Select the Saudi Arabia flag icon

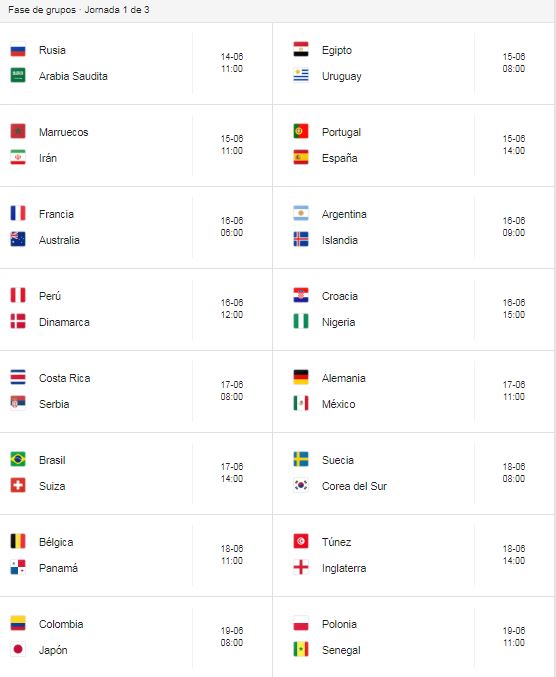point(18,76)
